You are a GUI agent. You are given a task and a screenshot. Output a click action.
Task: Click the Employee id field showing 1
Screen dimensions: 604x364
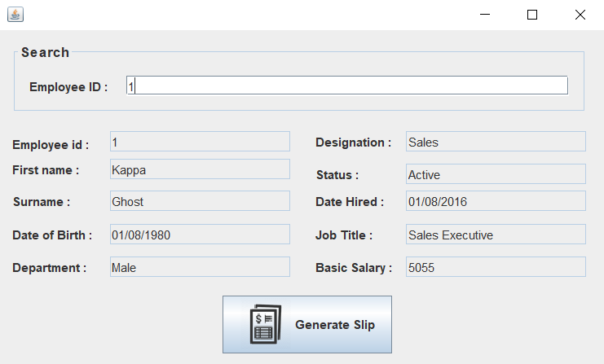coord(200,142)
